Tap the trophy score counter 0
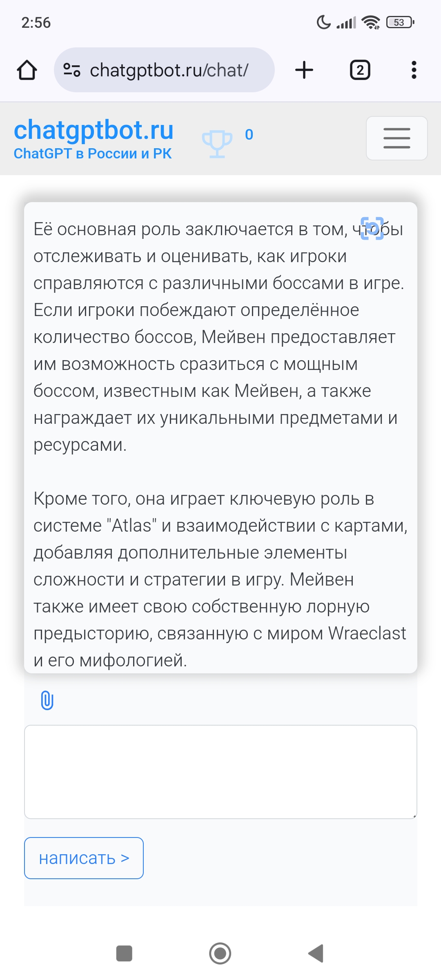The height and width of the screenshot is (980, 441). (x=249, y=134)
